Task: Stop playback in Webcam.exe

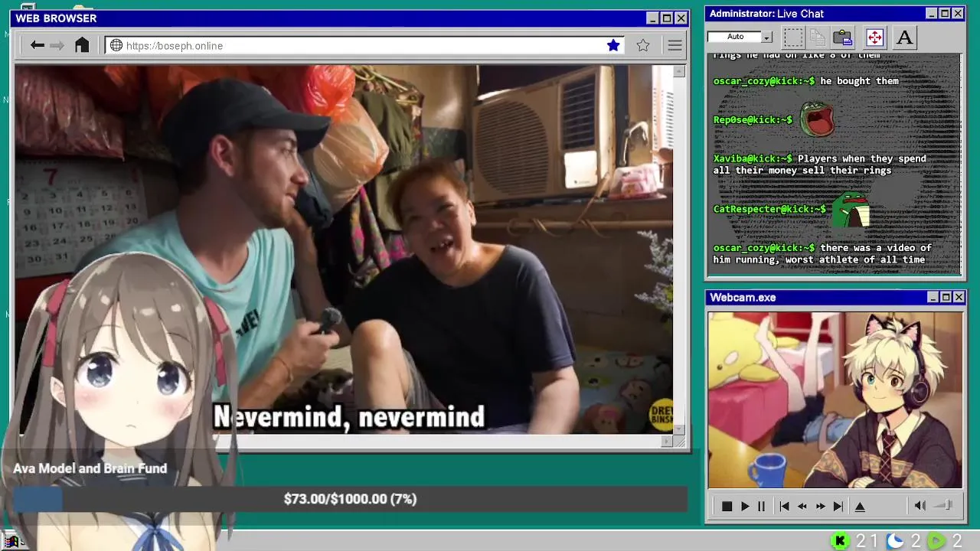Action: (x=727, y=506)
